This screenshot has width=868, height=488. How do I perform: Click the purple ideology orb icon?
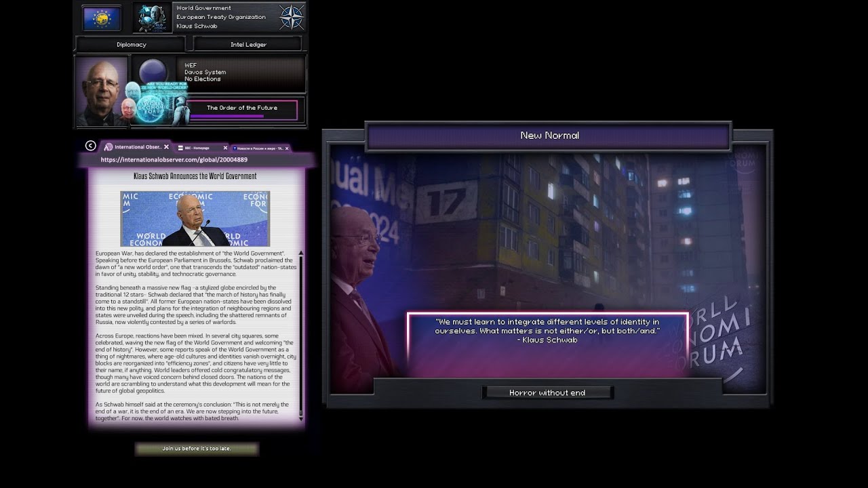153,71
